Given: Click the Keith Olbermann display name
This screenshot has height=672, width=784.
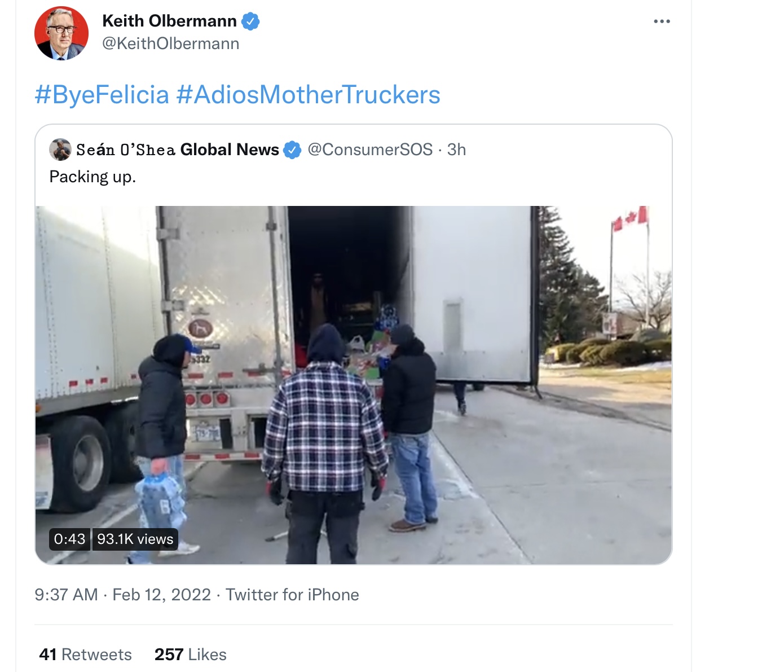Looking at the screenshot, I should pyautogui.click(x=169, y=21).
